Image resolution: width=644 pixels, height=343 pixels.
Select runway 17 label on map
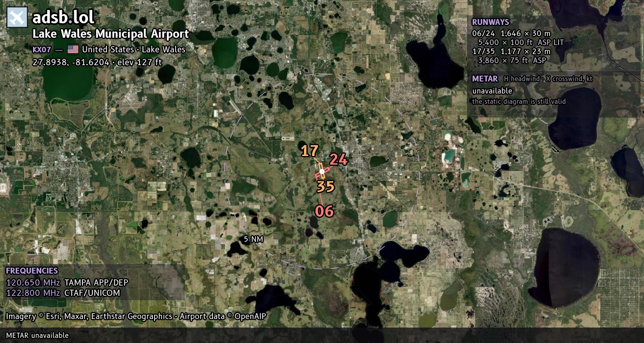tap(309, 151)
